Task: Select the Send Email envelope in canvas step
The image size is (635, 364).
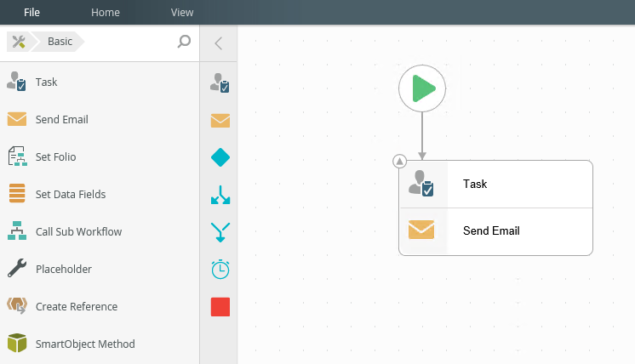Action: pos(421,230)
